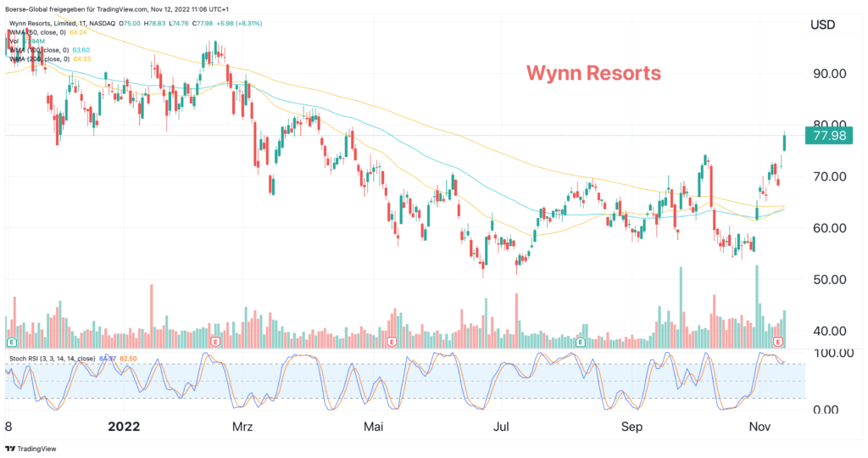Click the WMA 100 value 63.60
868x458 pixels.
(x=81, y=50)
